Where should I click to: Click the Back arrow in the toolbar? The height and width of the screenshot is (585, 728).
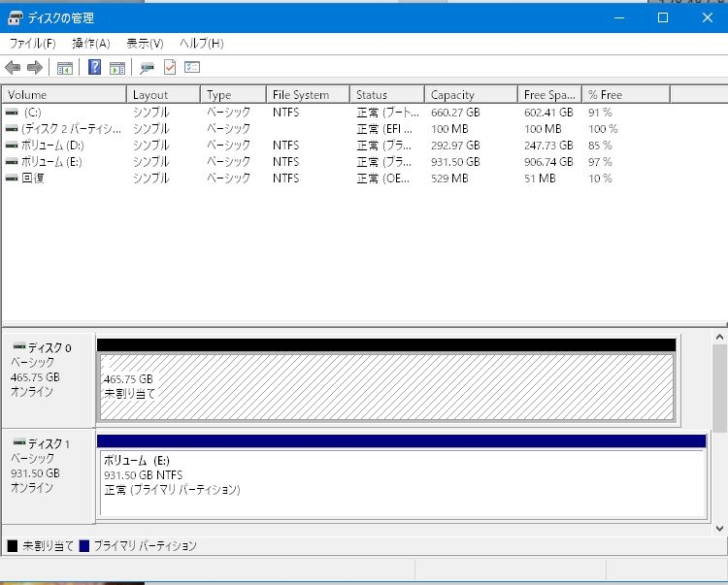click(13, 68)
